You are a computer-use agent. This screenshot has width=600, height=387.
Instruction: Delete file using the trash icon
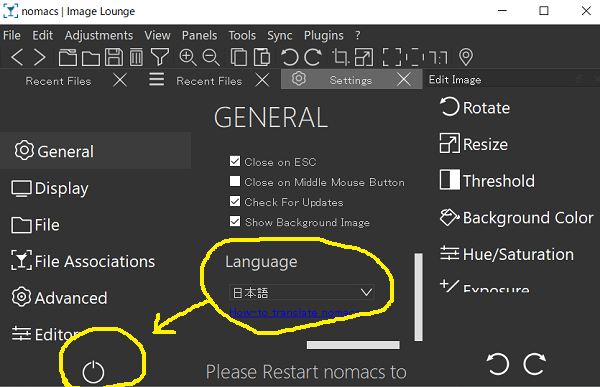click(136, 57)
